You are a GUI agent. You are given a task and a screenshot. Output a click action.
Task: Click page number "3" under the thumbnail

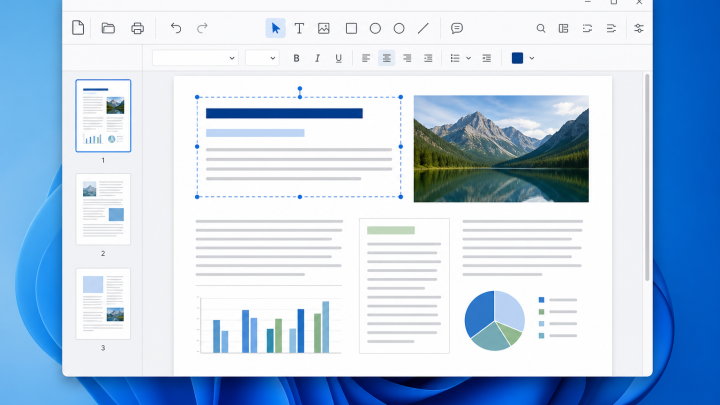click(x=103, y=348)
